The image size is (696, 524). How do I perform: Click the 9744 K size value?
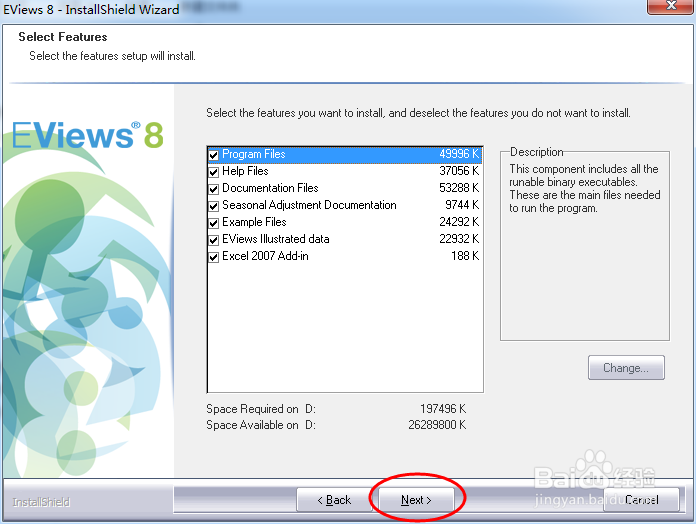[x=462, y=205]
